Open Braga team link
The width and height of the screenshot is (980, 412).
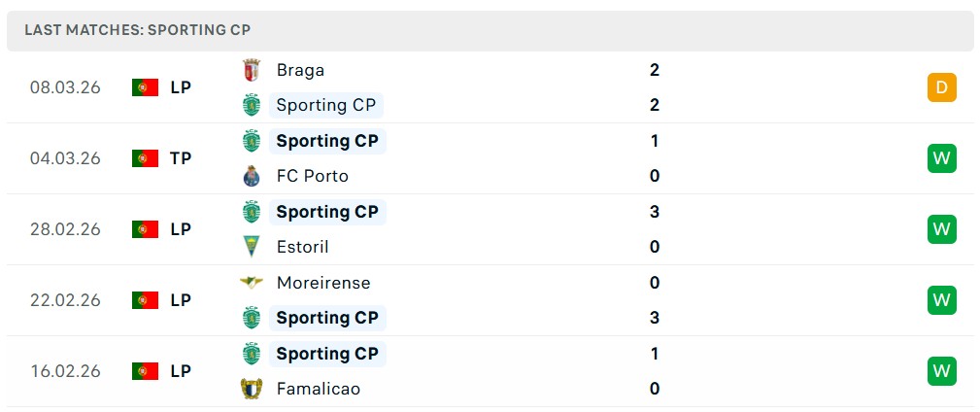click(x=300, y=70)
